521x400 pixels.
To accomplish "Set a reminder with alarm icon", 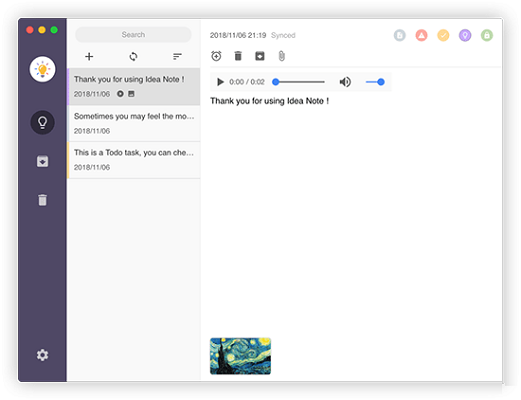I will (216, 56).
